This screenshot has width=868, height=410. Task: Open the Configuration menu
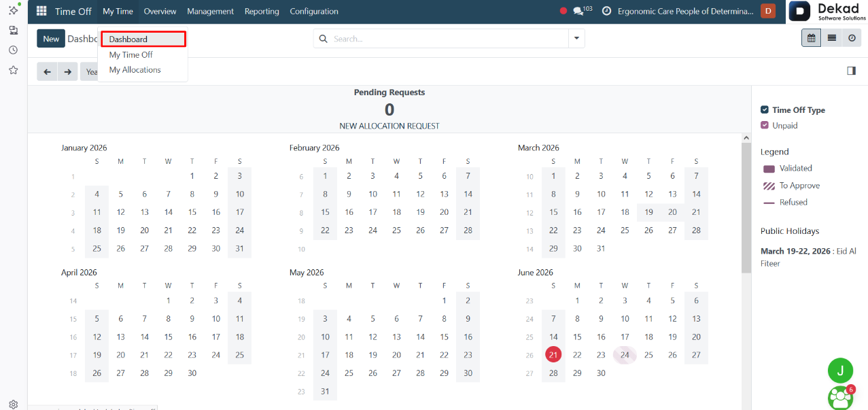click(x=314, y=11)
